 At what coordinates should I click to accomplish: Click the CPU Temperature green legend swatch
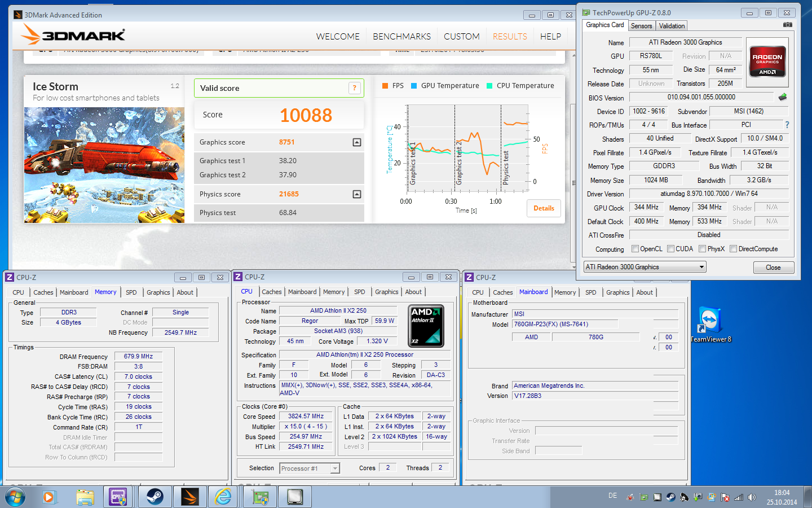pos(489,86)
